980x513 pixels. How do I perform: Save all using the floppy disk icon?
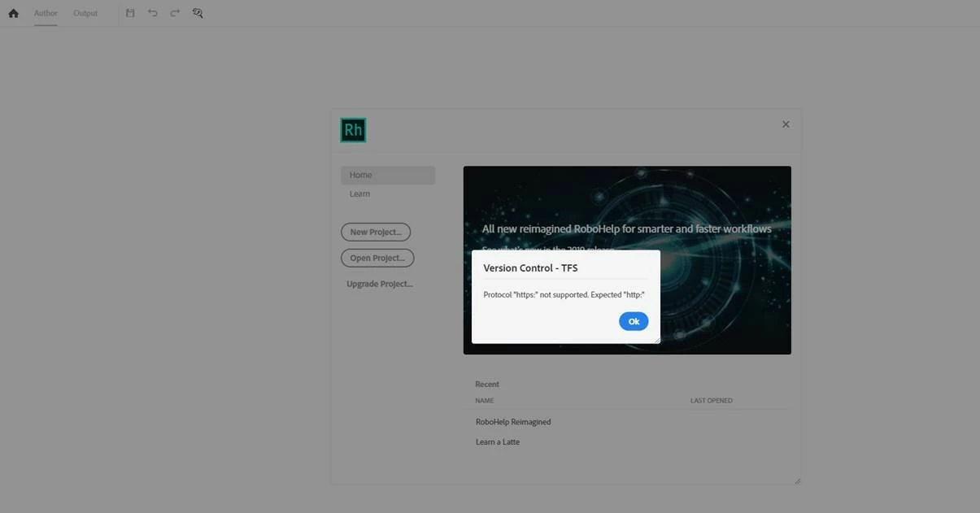[x=130, y=13]
